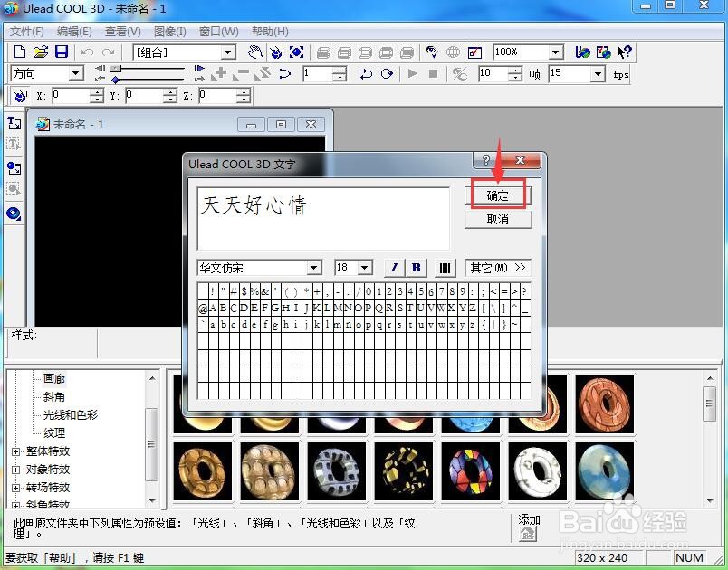Click the Insert graphic tool in left toolbar
The image size is (728, 570).
point(14,168)
